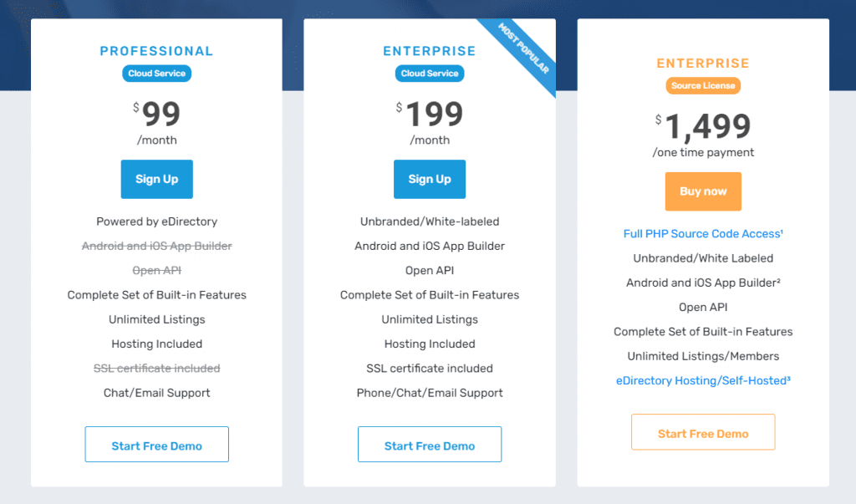The width and height of the screenshot is (856, 504).
Task: Click the $1,499 price text
Action: (x=703, y=126)
